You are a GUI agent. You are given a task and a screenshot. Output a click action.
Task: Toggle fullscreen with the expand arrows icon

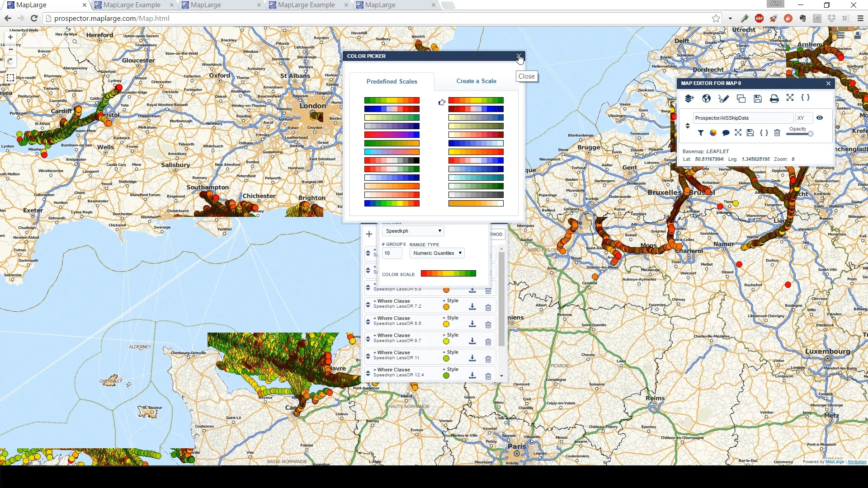pyautogui.click(x=790, y=98)
